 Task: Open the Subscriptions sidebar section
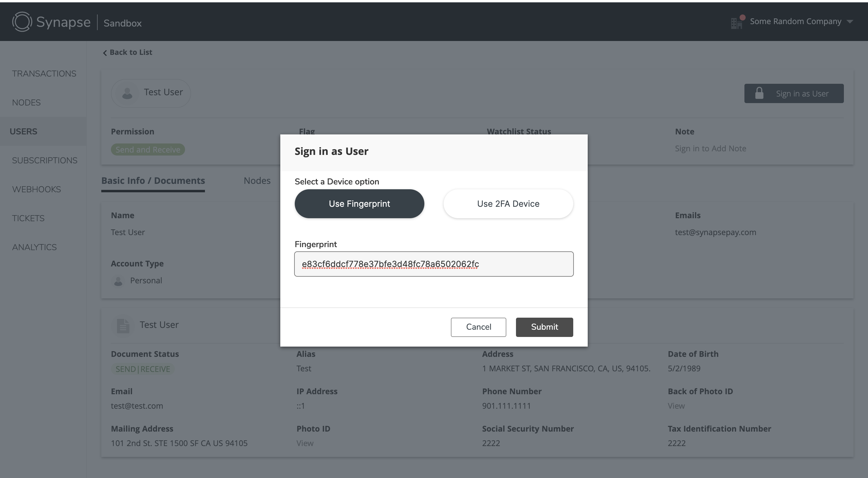coord(45,160)
